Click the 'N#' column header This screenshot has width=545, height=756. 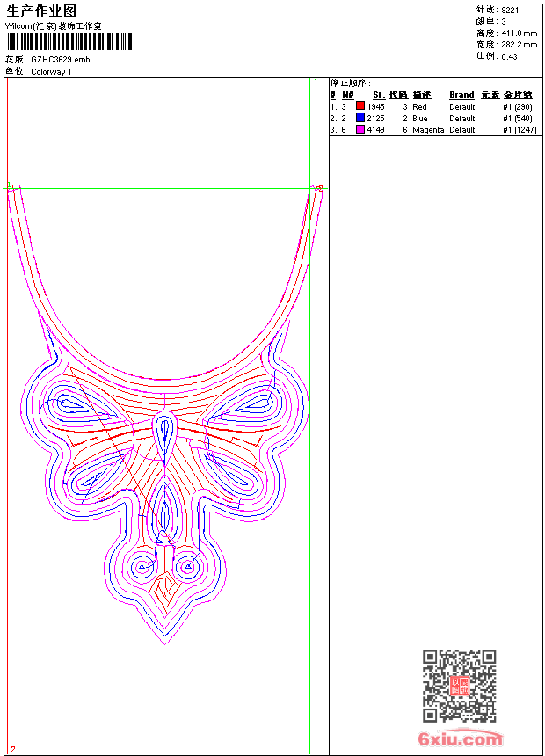348,95
